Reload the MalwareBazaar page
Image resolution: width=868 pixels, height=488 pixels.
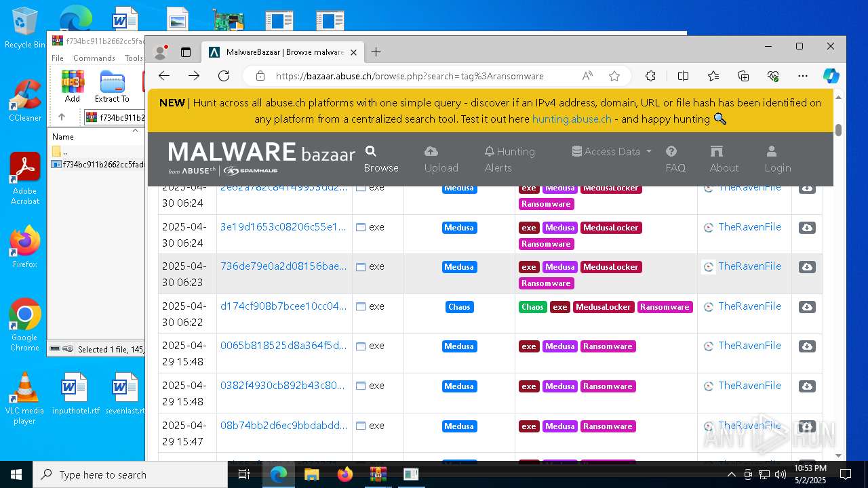[224, 76]
